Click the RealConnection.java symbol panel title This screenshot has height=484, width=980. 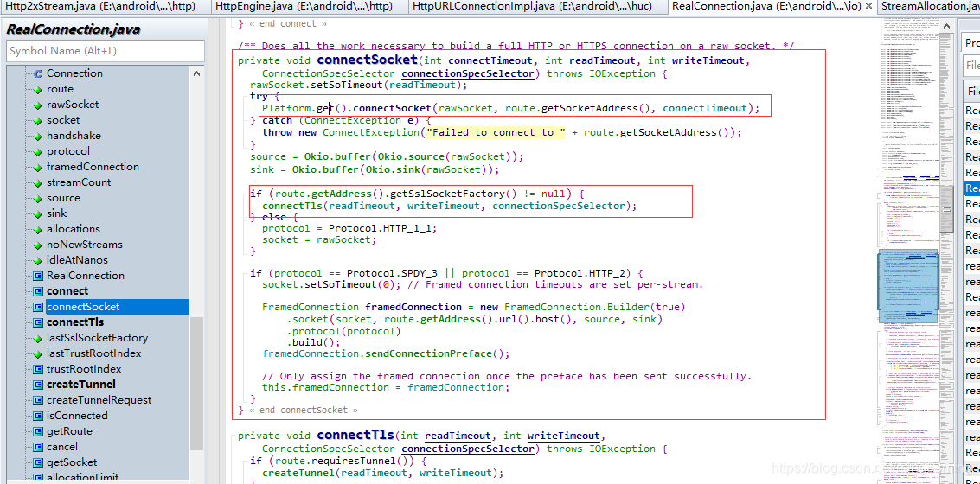[74, 29]
